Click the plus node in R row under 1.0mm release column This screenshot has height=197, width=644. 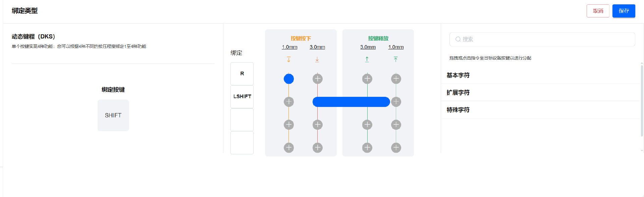coord(396,79)
